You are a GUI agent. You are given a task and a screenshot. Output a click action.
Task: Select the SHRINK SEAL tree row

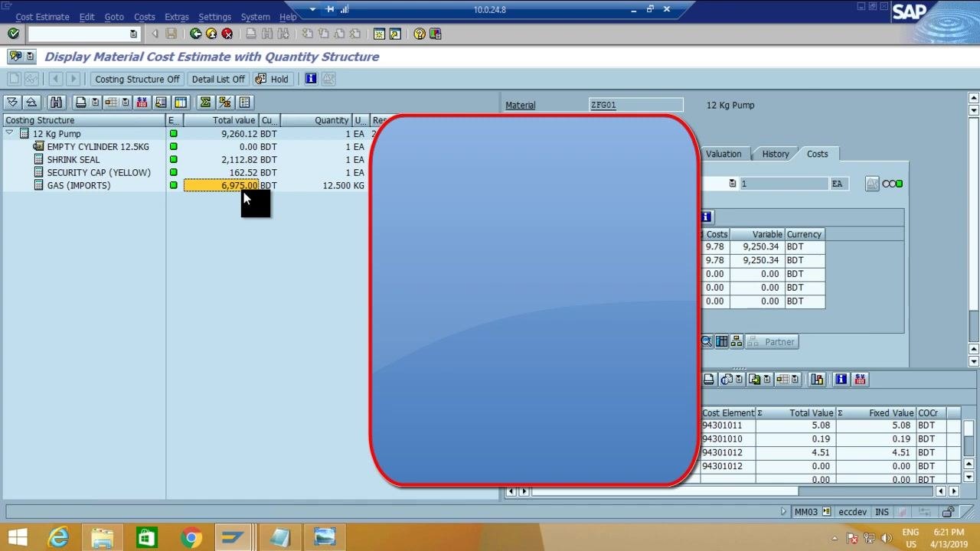pos(73,159)
